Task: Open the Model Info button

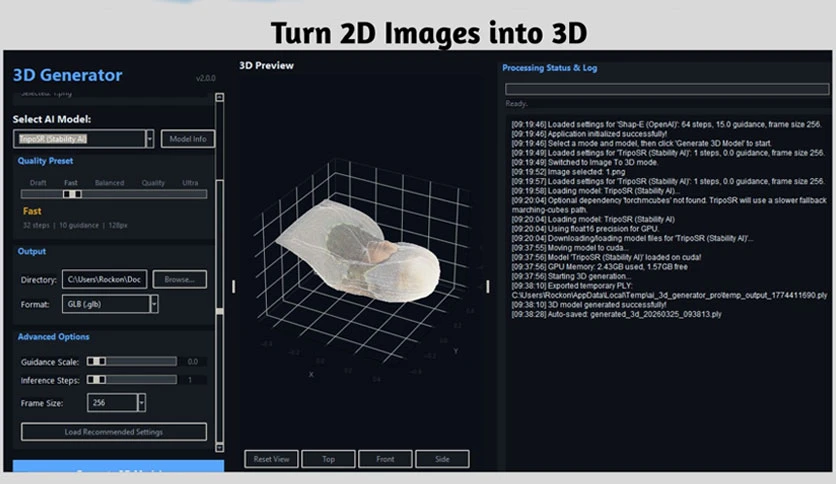Action: 188,139
